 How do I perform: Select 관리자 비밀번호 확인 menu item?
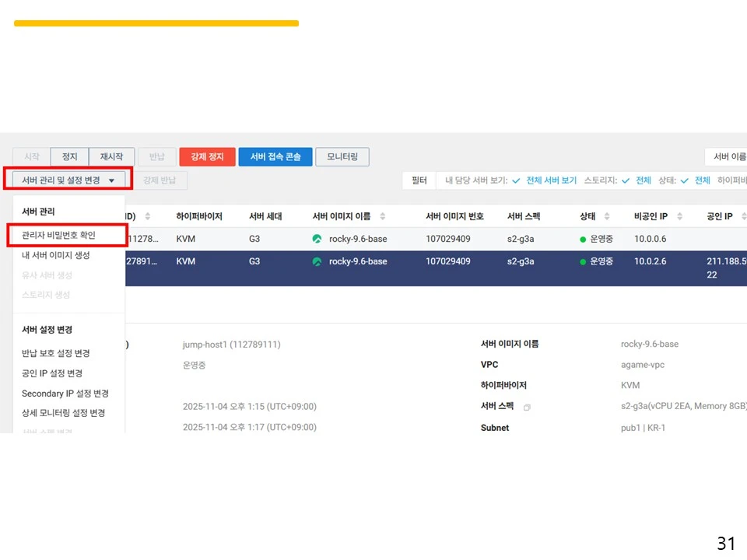pyautogui.click(x=58, y=235)
